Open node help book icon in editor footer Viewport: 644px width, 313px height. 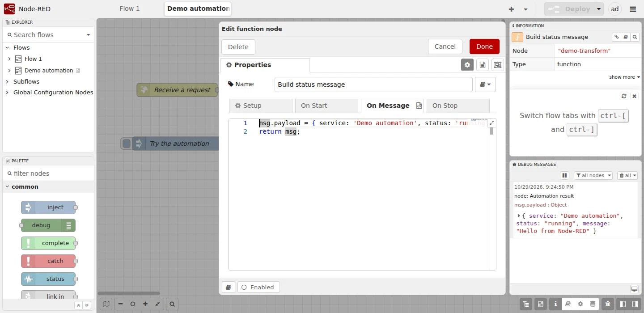pyautogui.click(x=229, y=287)
